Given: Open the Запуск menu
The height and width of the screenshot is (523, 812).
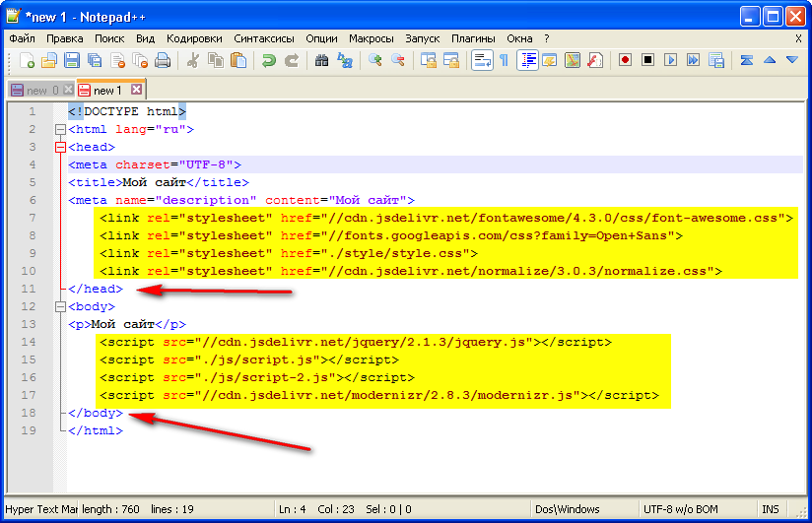Looking at the screenshot, I should point(423,38).
